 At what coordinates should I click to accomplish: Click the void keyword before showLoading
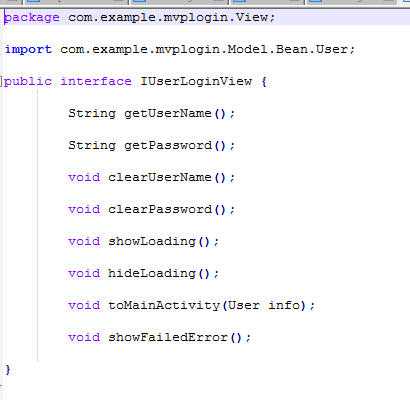point(84,241)
